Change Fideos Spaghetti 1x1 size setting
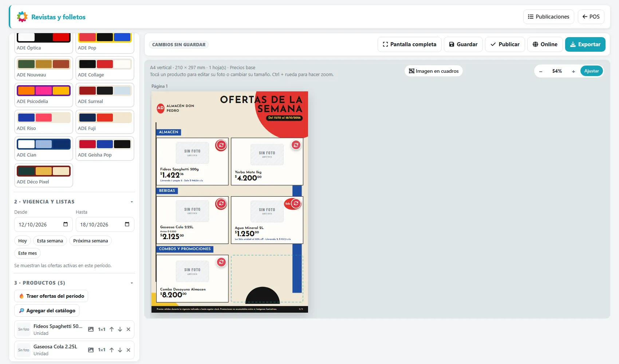 (102, 329)
